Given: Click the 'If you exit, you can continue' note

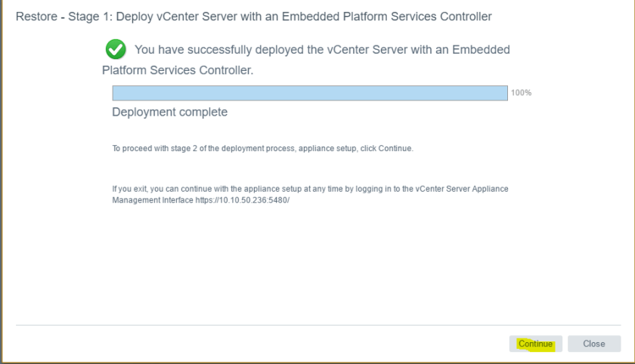Looking at the screenshot, I should click(310, 195).
